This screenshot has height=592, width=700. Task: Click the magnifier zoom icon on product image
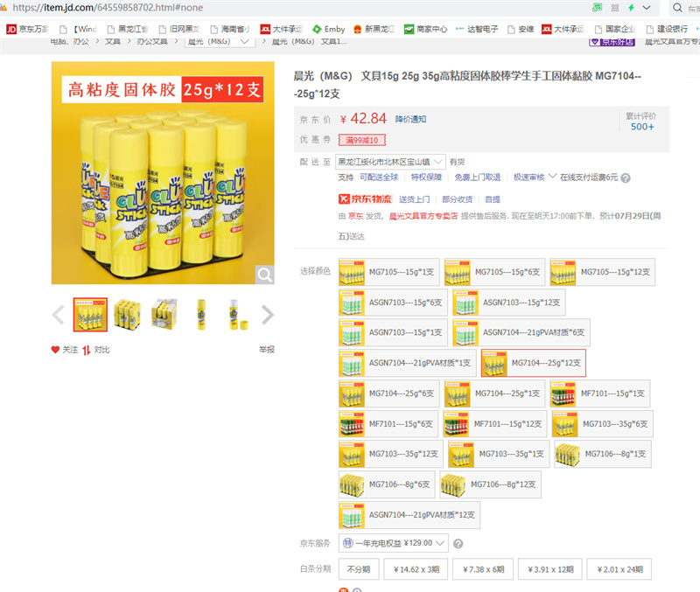(x=264, y=275)
